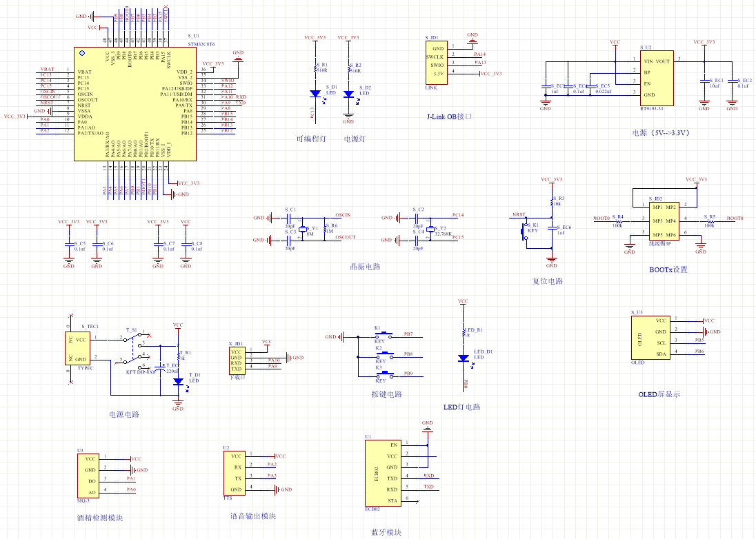The width and height of the screenshot is (756, 539).
Task: Select decoupling capacitor S_C5 0.1uf
Action: point(69,245)
